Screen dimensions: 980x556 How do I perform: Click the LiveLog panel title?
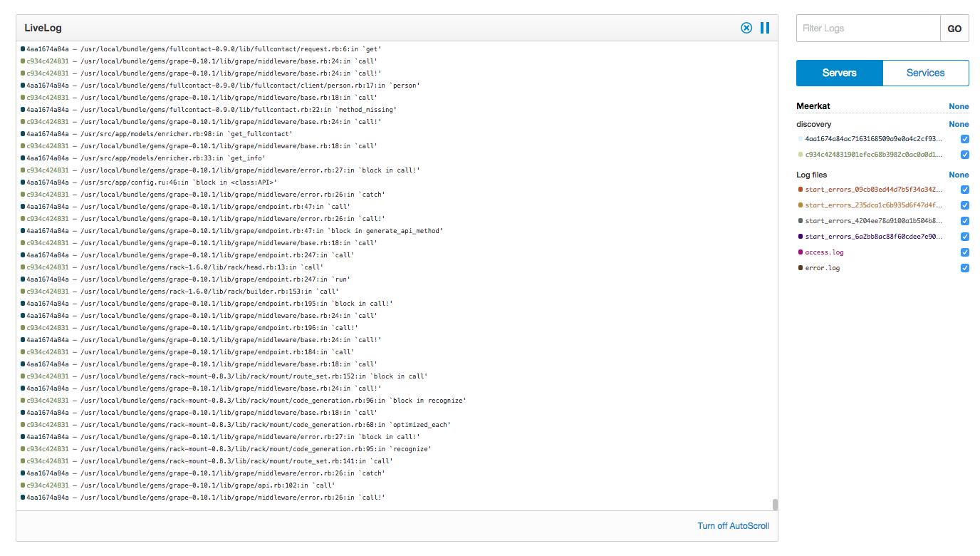coord(43,28)
